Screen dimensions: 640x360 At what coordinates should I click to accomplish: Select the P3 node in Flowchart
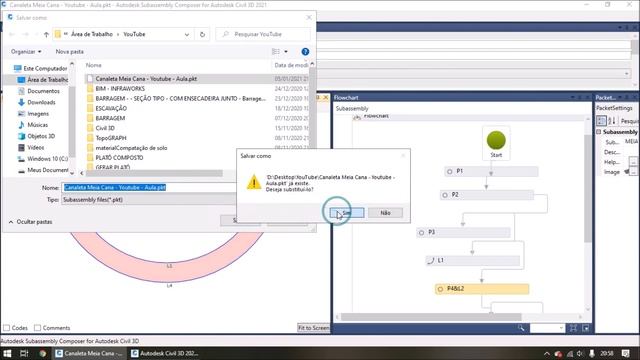(463, 232)
